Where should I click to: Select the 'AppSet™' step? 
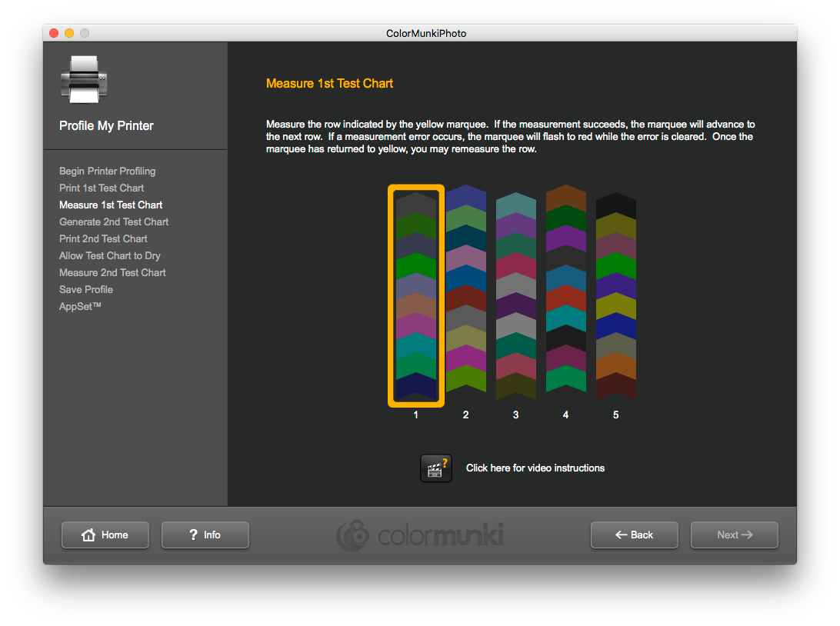(80, 306)
